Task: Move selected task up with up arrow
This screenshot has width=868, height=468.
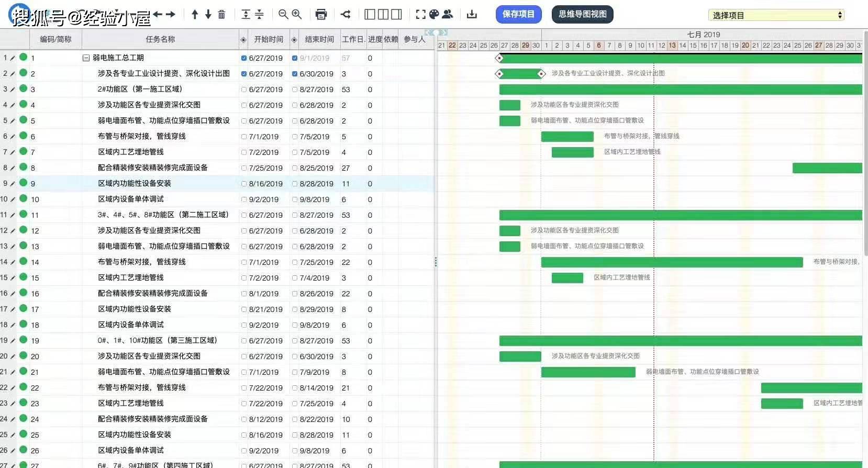Action: pyautogui.click(x=195, y=15)
